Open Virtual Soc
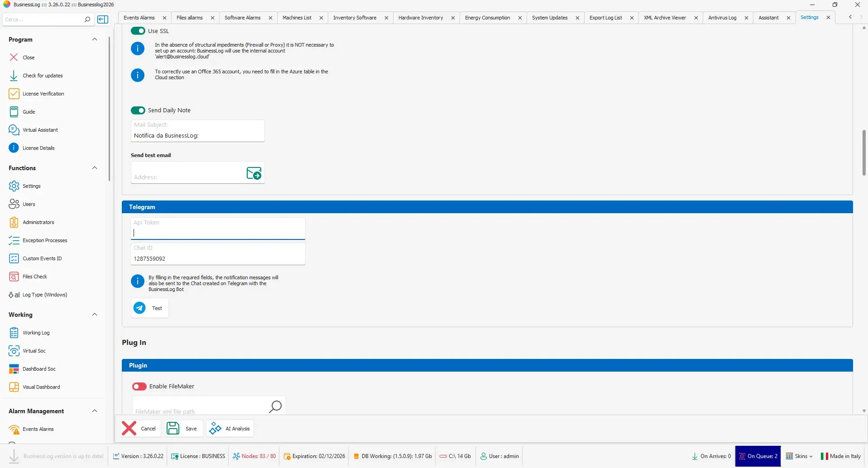The image size is (868, 468). coord(34,351)
